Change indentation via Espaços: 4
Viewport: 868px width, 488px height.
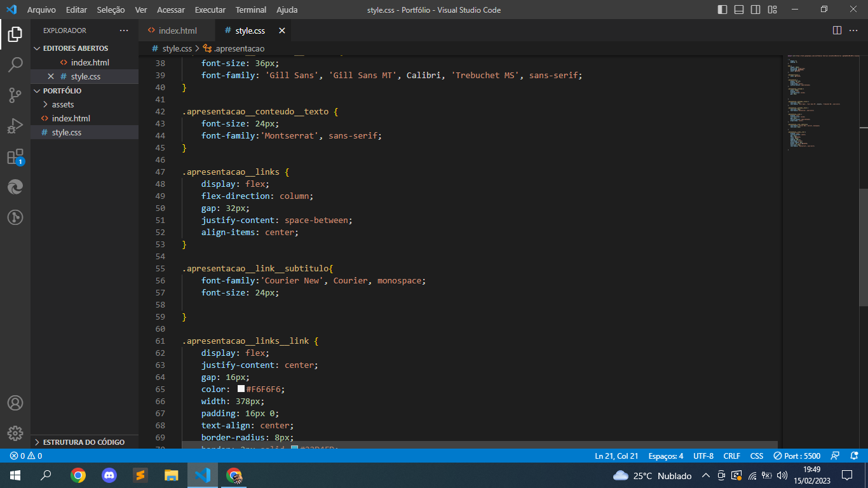[x=666, y=456]
